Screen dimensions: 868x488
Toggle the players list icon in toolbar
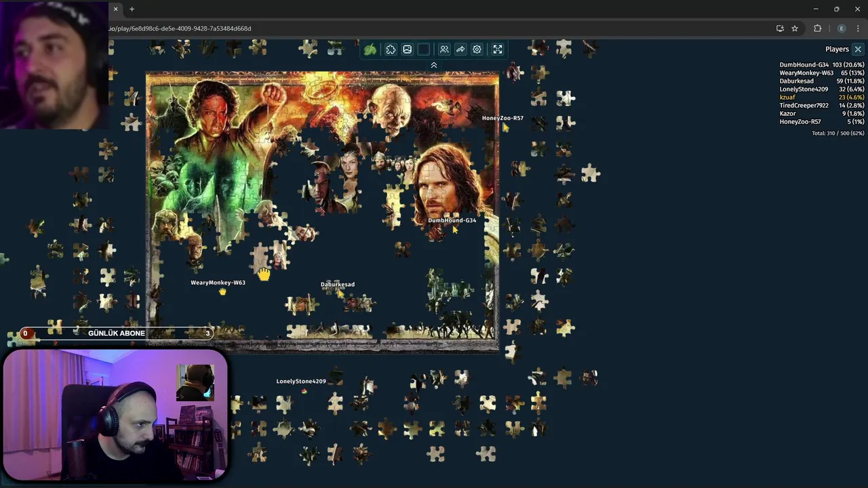444,49
